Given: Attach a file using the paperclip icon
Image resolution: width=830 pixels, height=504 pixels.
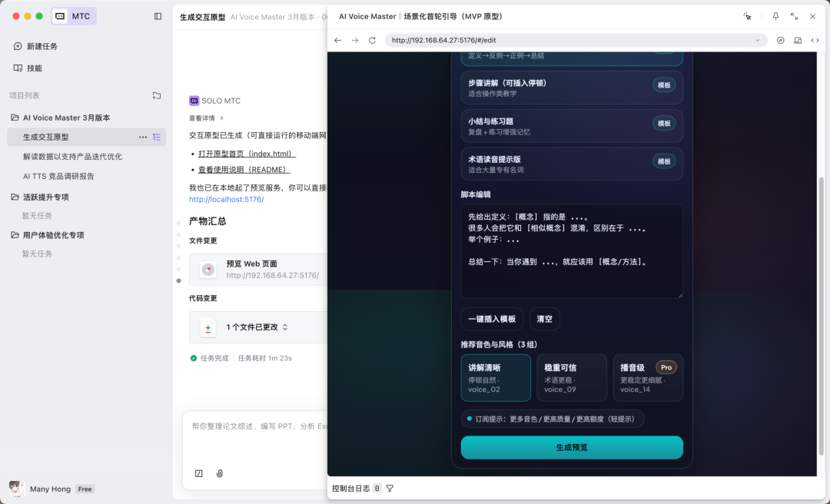Looking at the screenshot, I should pyautogui.click(x=219, y=473).
